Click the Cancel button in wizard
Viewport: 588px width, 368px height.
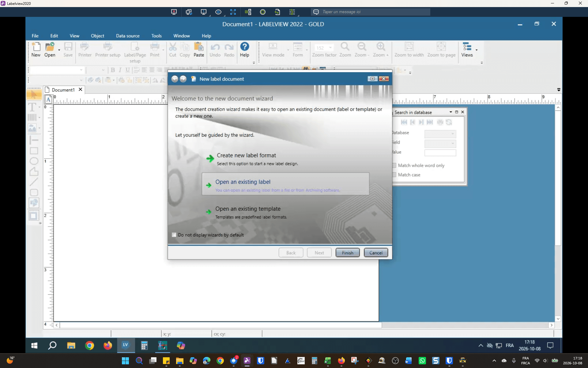coord(376,253)
